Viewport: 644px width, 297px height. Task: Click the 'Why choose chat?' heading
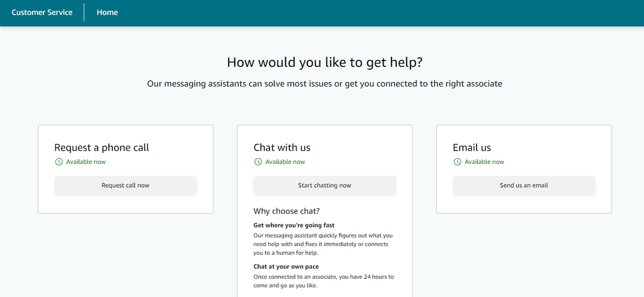[x=287, y=211]
